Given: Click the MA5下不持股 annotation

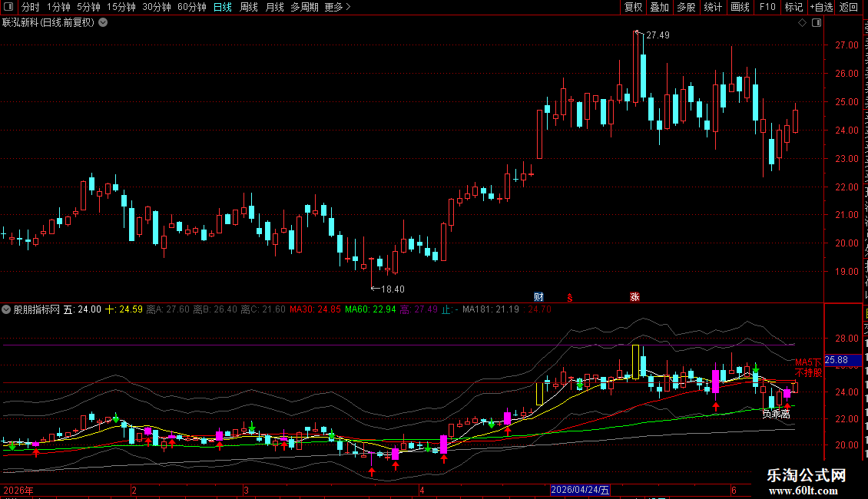Looking at the screenshot, I should pyautogui.click(x=808, y=367).
